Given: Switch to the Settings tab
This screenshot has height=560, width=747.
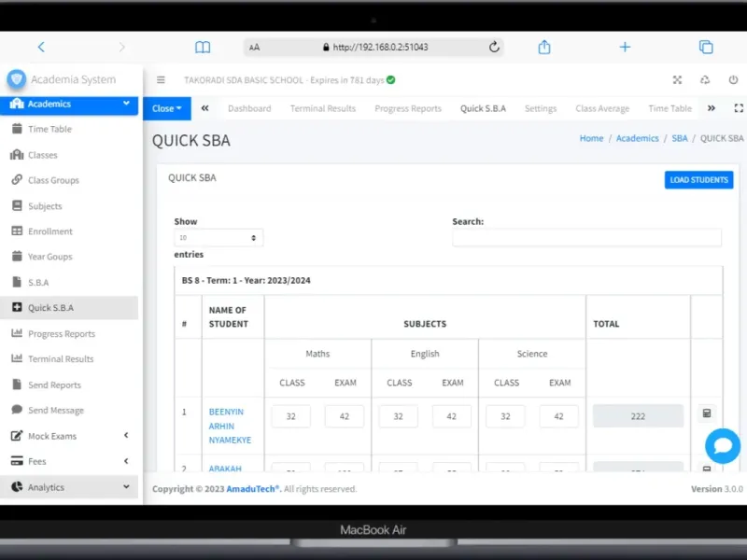Looking at the screenshot, I should pyautogui.click(x=541, y=108).
